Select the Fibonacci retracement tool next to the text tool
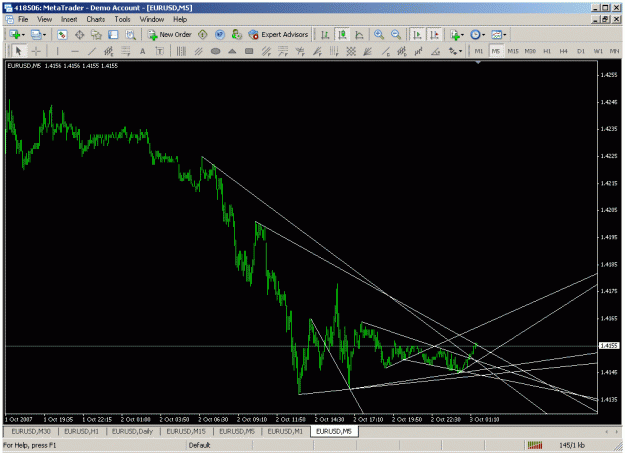 (126, 51)
